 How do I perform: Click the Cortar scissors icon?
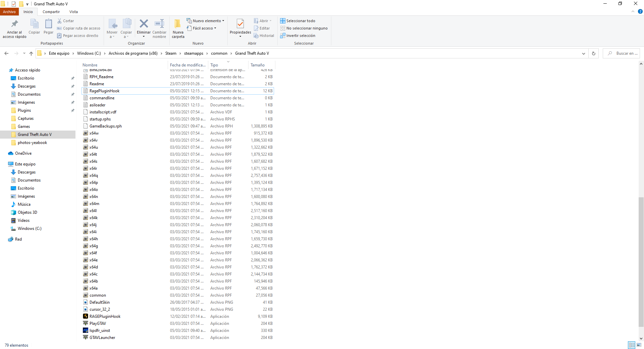(60, 21)
